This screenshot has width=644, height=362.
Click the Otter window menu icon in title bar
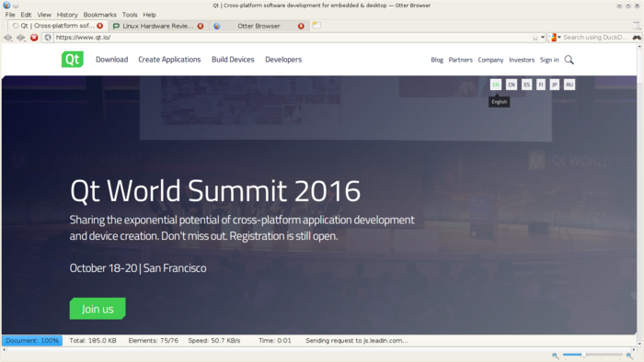point(6,6)
